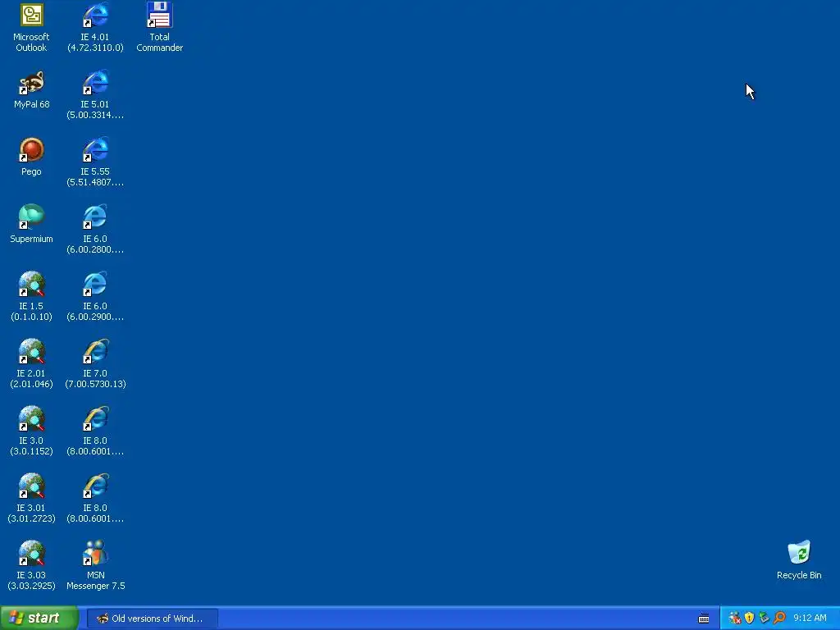This screenshot has height=630, width=840.
Task: Select the IE 6.0 (6.00.2900) shortcut
Action: pyautogui.click(x=95, y=285)
